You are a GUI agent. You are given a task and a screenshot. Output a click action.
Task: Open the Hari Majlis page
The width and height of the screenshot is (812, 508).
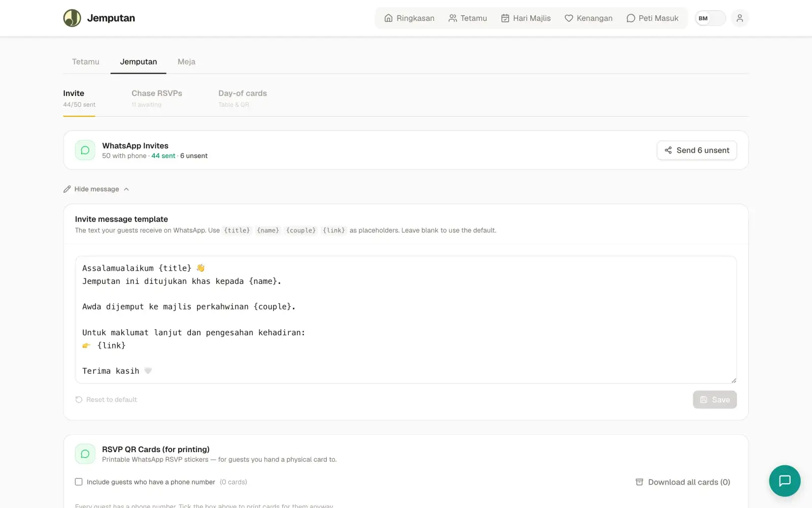[525, 18]
